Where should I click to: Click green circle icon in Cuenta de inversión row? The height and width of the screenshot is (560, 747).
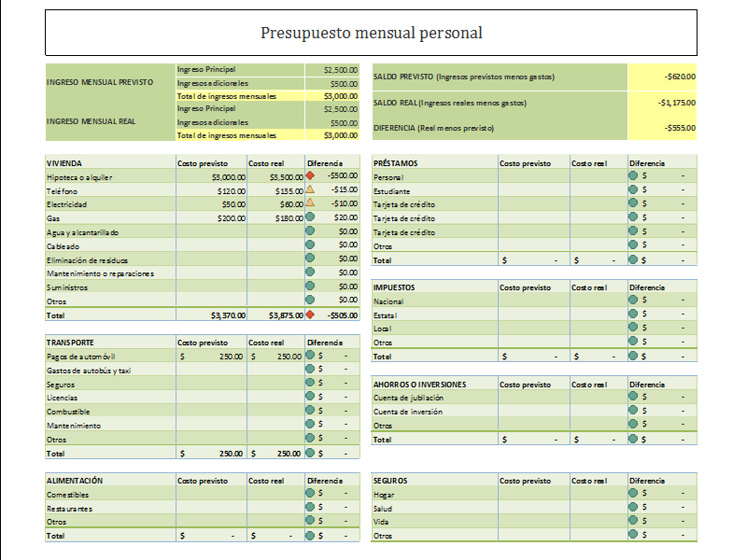[x=633, y=410]
